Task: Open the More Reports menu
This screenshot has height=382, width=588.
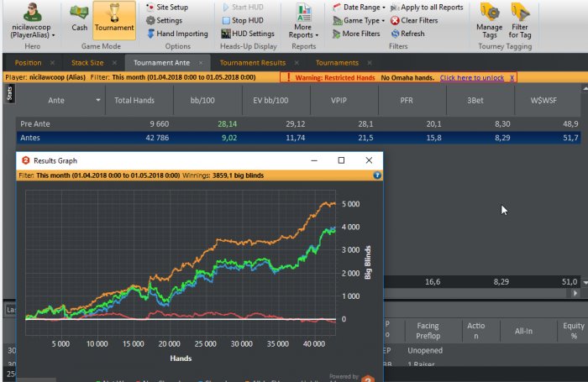Action: click(303, 21)
